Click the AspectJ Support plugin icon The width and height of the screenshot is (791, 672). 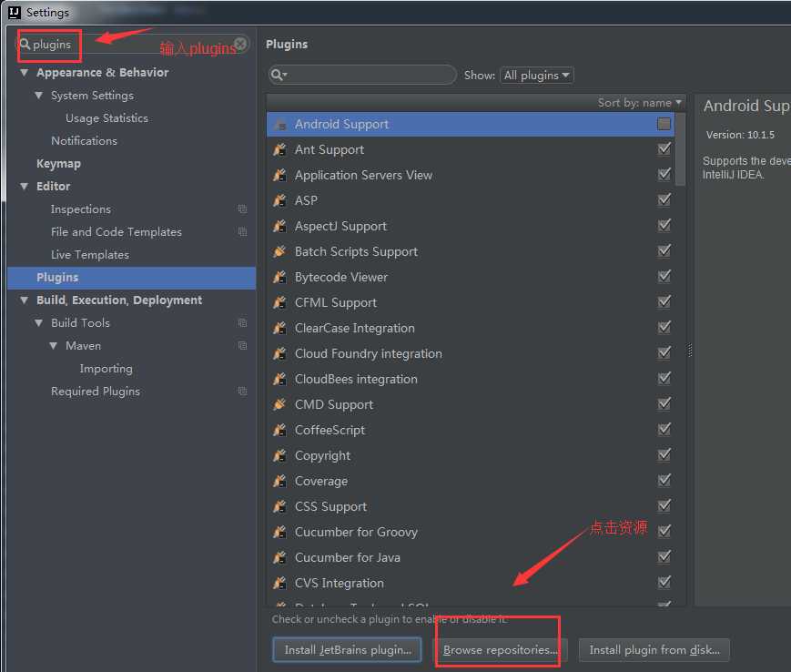pos(279,226)
